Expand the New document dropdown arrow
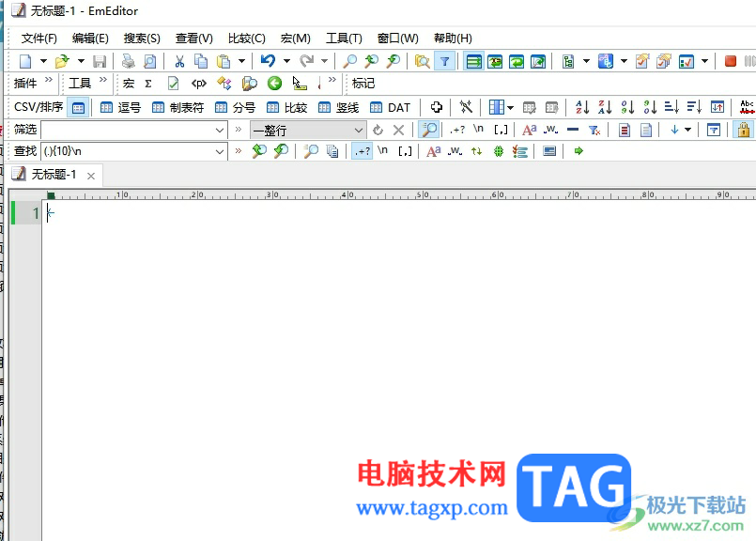The width and height of the screenshot is (756, 541). coord(43,61)
